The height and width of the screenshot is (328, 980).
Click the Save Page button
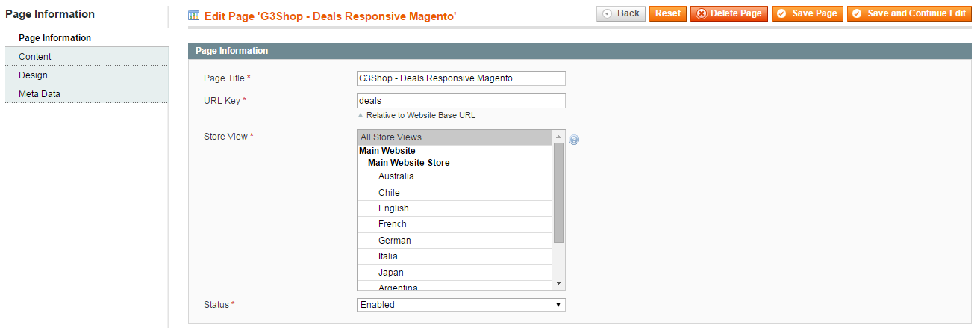click(808, 13)
